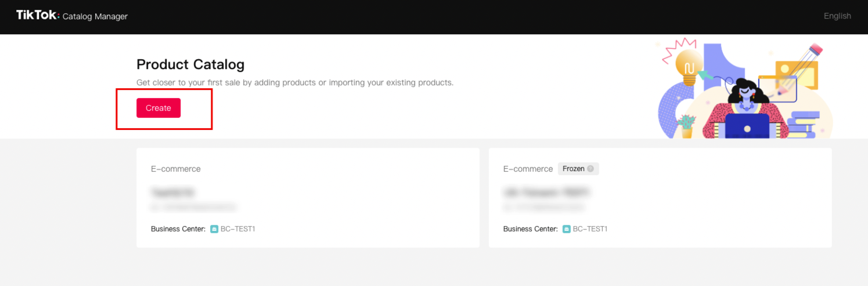The height and width of the screenshot is (286, 868).
Task: Click the Frozen status badge
Action: 574,169
